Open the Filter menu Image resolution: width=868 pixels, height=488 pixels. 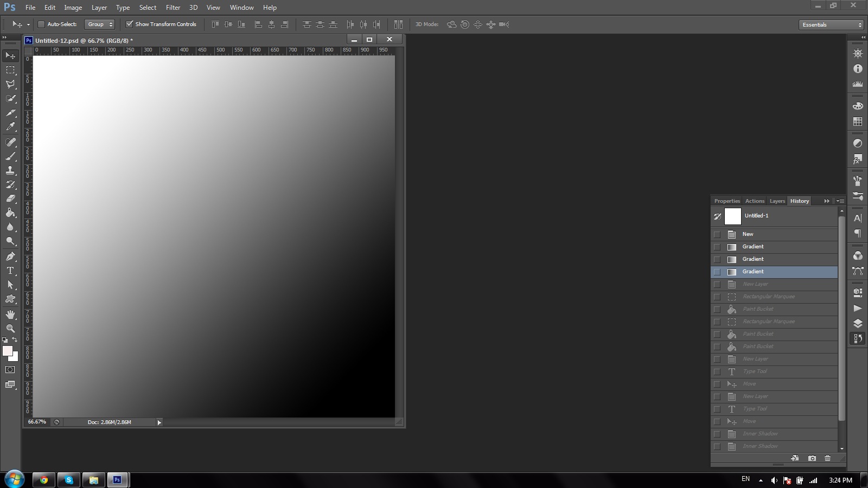(173, 8)
